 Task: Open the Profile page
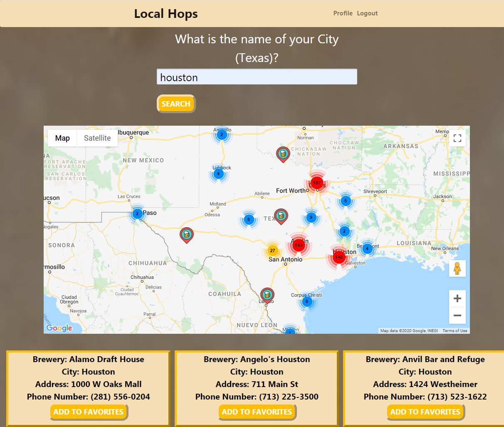pyautogui.click(x=343, y=13)
